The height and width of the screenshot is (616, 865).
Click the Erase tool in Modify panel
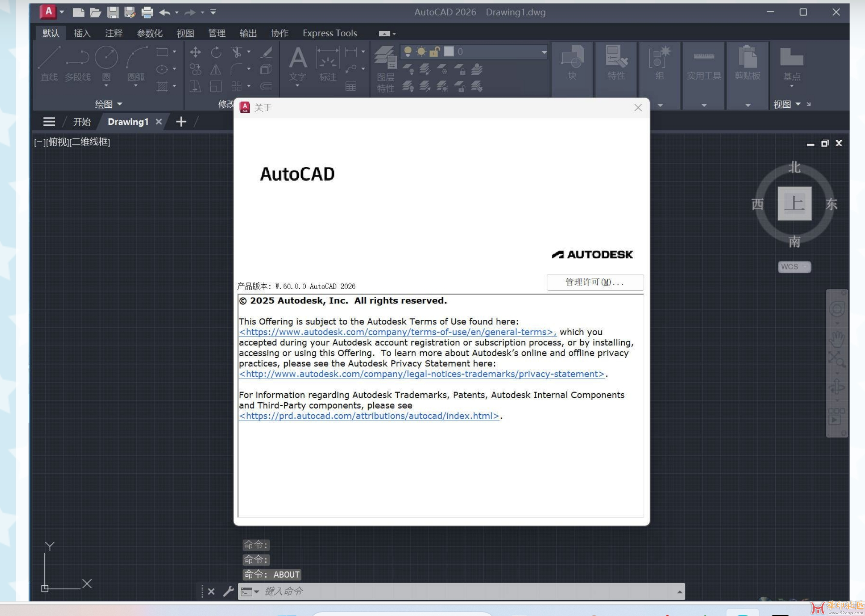pyautogui.click(x=267, y=52)
